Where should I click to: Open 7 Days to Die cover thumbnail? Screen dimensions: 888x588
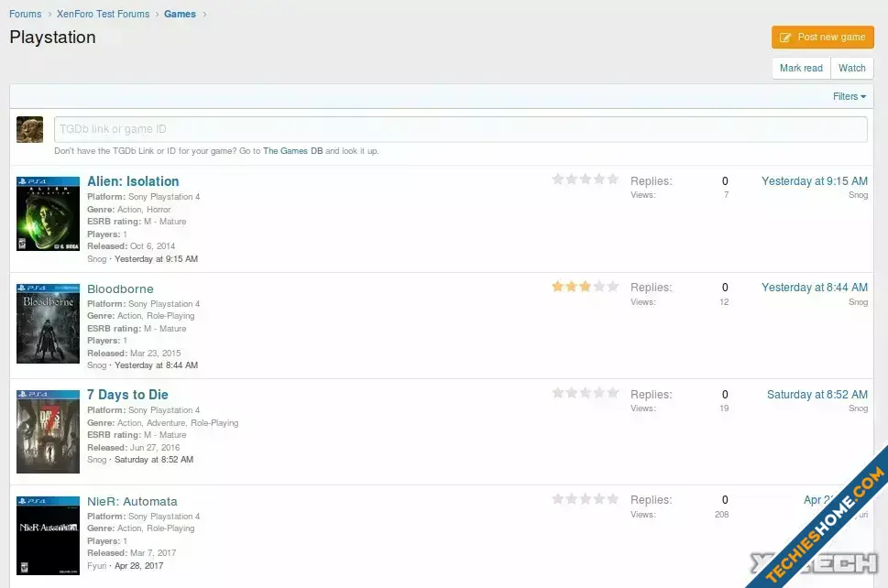pyautogui.click(x=49, y=431)
